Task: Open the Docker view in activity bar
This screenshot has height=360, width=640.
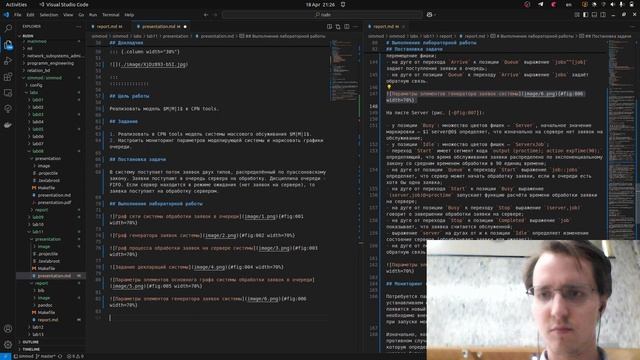Action: pyautogui.click(x=8, y=125)
